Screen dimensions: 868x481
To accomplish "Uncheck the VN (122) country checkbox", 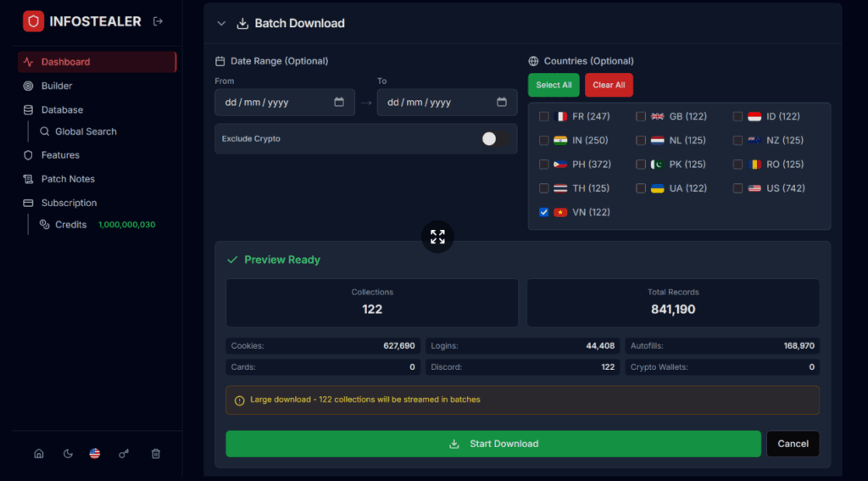I will (x=544, y=212).
